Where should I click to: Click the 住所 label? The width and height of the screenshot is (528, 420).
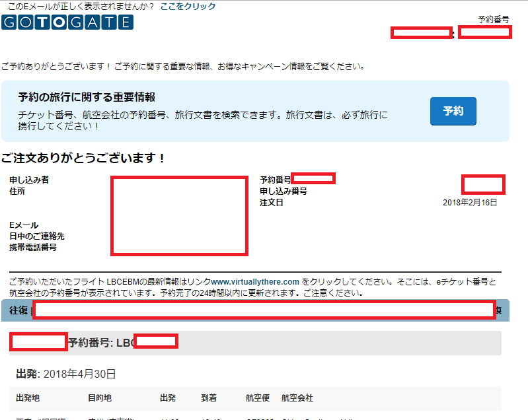click(17, 191)
